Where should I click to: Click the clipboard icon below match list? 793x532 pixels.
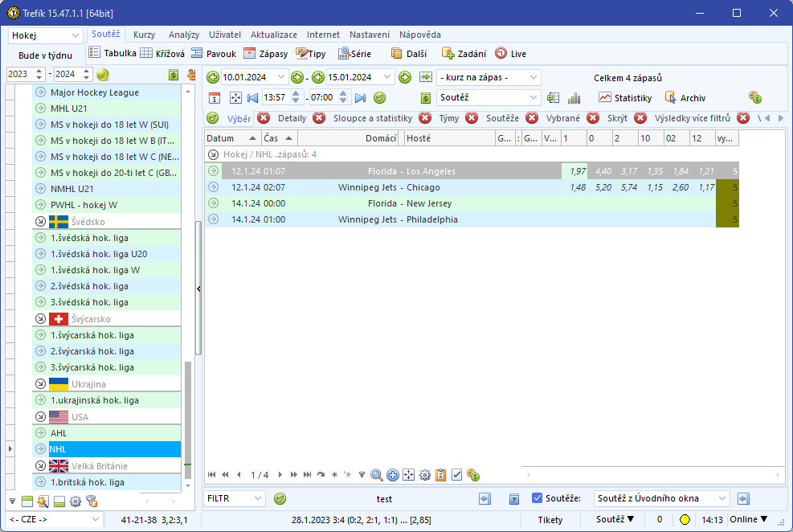pos(440,475)
